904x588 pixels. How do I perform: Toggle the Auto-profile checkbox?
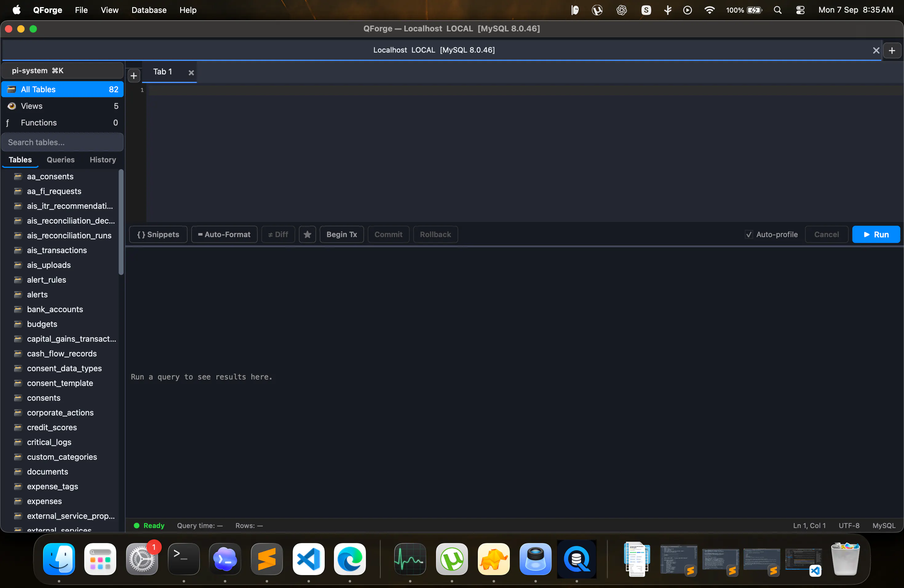[748, 234]
